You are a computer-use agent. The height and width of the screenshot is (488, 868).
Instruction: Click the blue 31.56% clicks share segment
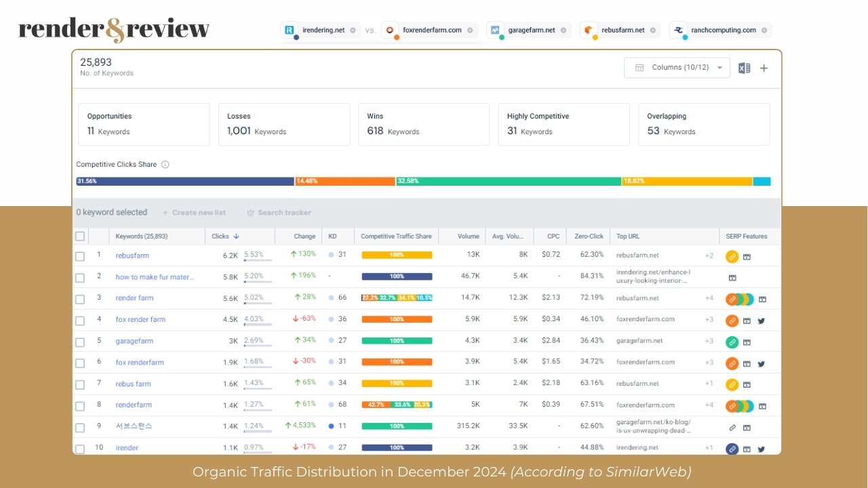point(185,182)
